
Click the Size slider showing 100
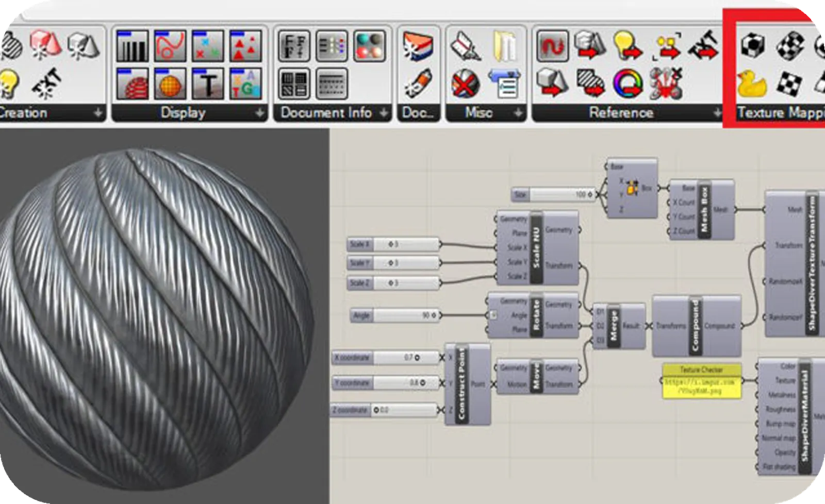[x=554, y=195]
